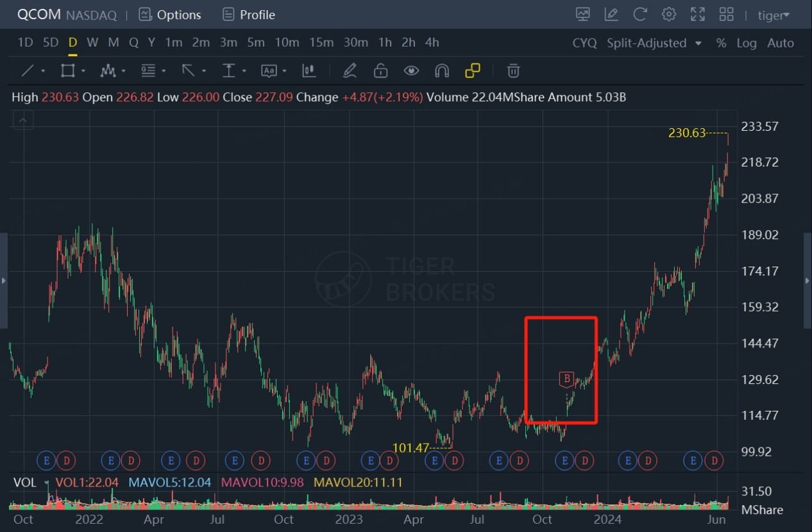
Task: Click the rightmost D dividend marker
Action: [x=713, y=460]
